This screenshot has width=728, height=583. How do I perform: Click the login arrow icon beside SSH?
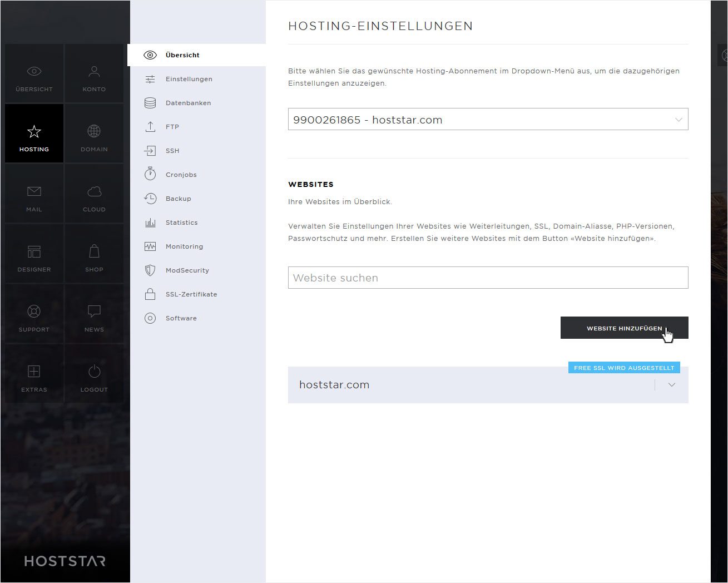click(150, 151)
